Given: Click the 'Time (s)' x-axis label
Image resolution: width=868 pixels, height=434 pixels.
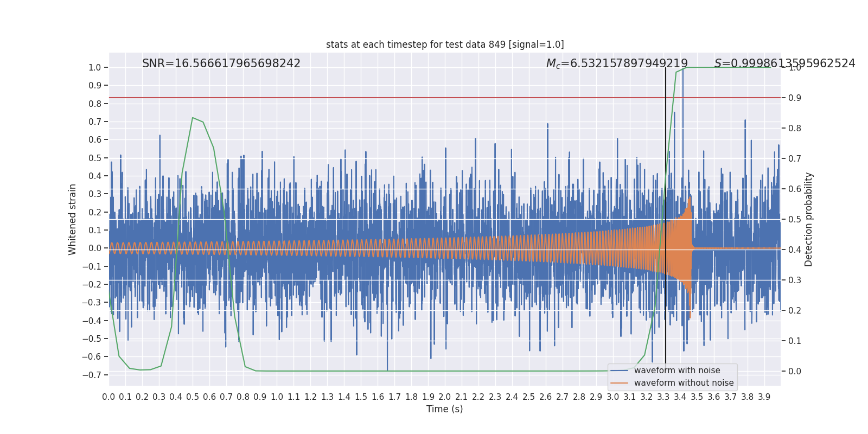Looking at the screenshot, I should coord(445,409).
